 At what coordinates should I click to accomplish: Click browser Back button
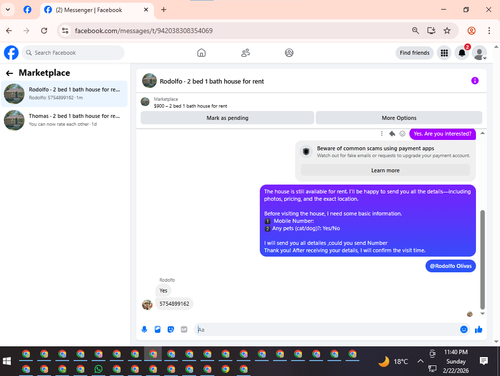9,31
